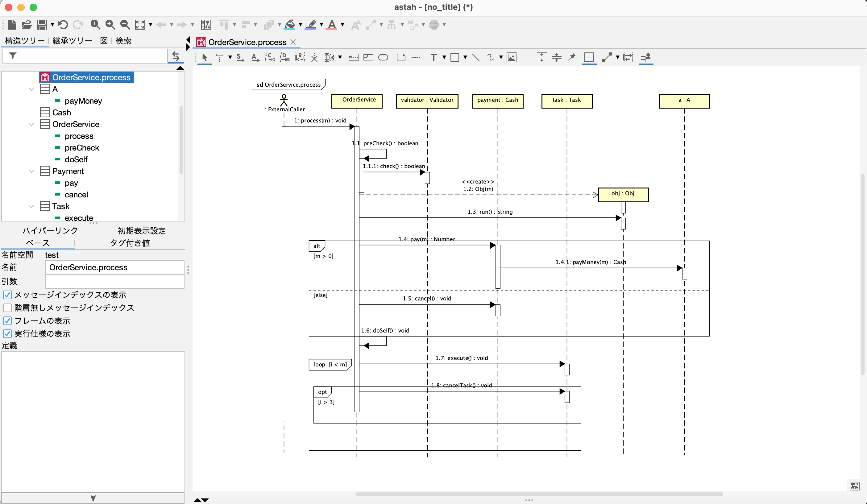The height and width of the screenshot is (504, 867).
Task: Select the asynchronous Message tool
Action: [x=255, y=57]
